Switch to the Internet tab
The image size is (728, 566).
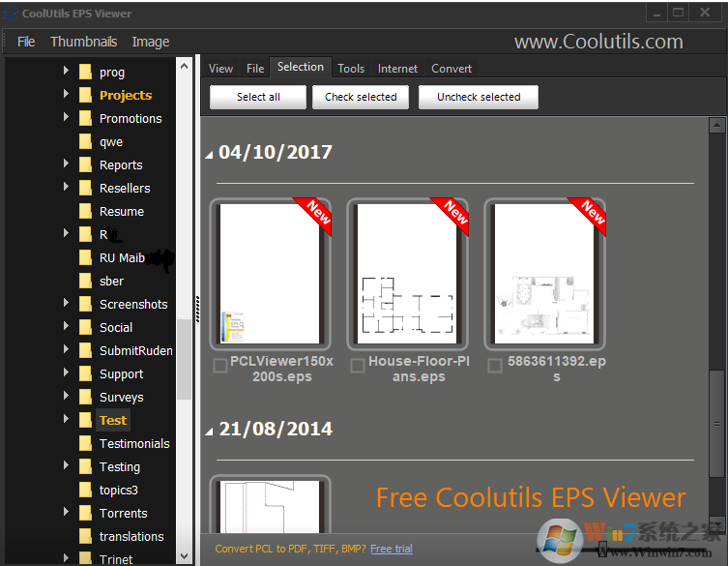[x=397, y=69]
